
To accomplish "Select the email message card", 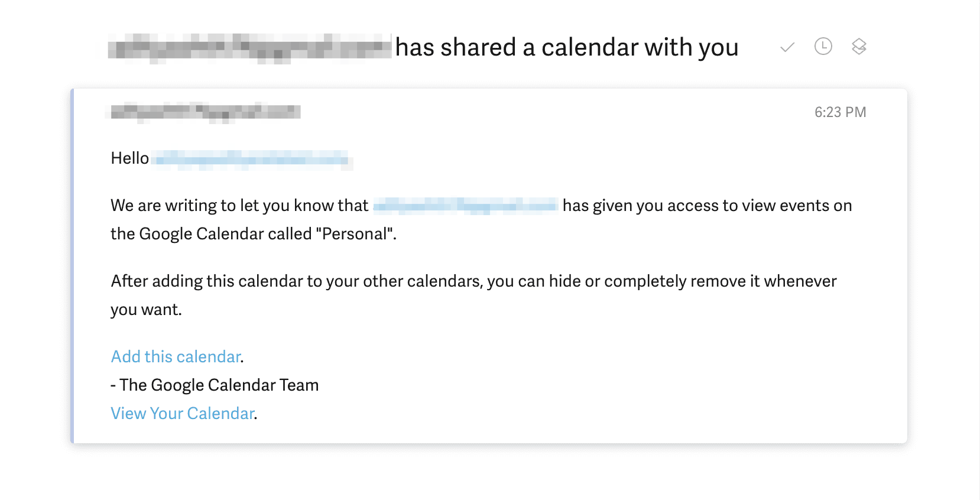I will pyautogui.click(x=489, y=265).
